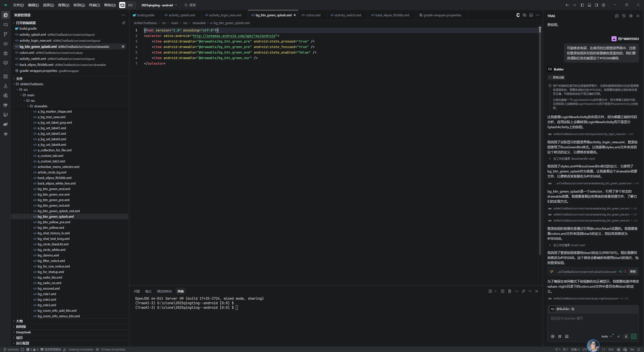This screenshot has width=644, height=352.
Task: Expand the DeepSeek section
Action: tap(23, 332)
